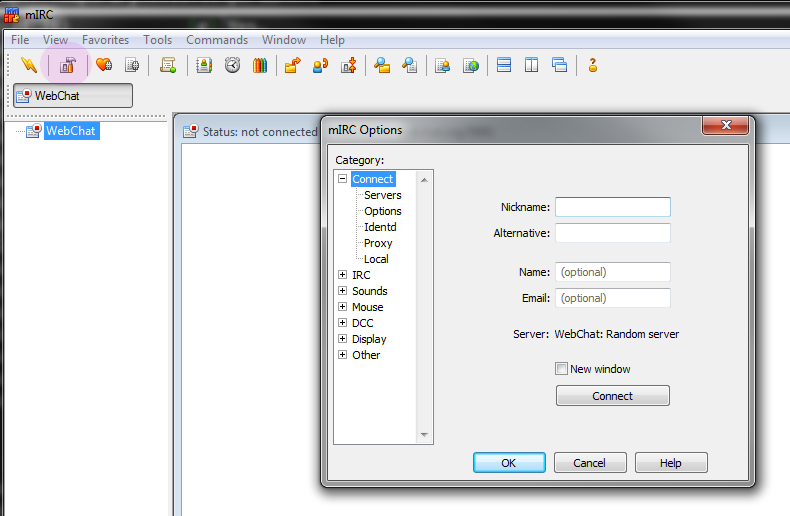Click the category list scroll-up arrow
Viewport: 790px width, 516px height.
point(424,180)
